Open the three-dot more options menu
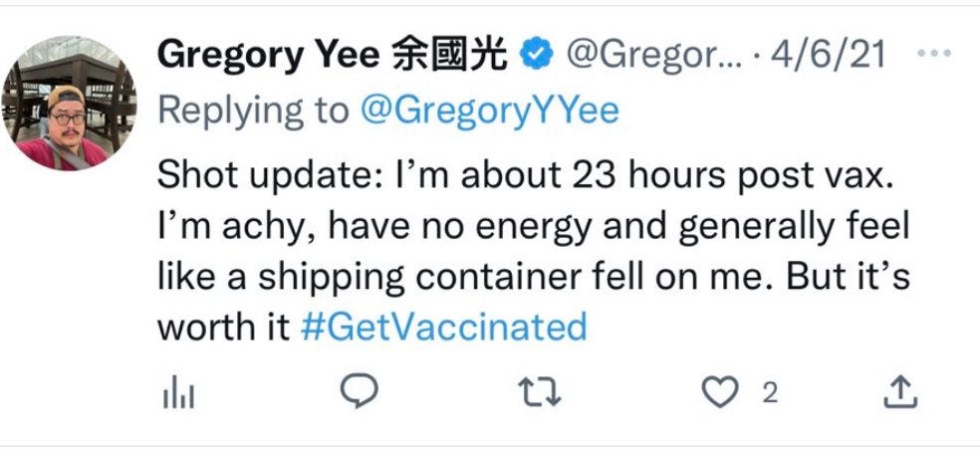The width and height of the screenshot is (980, 458). point(933,54)
